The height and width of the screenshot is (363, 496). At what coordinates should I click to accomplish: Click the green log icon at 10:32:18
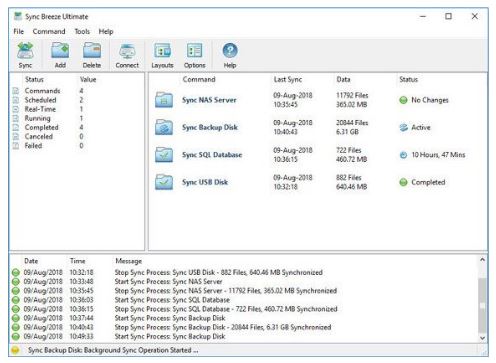16,272
